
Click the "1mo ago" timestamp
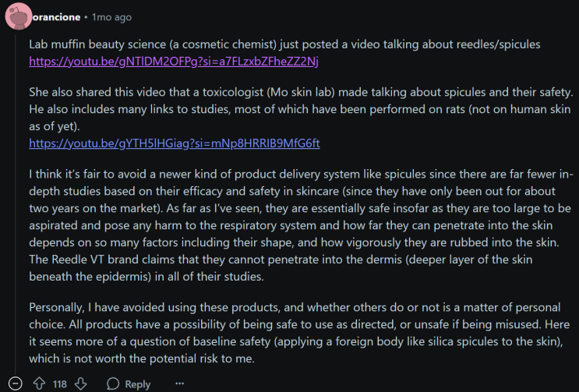pos(111,17)
